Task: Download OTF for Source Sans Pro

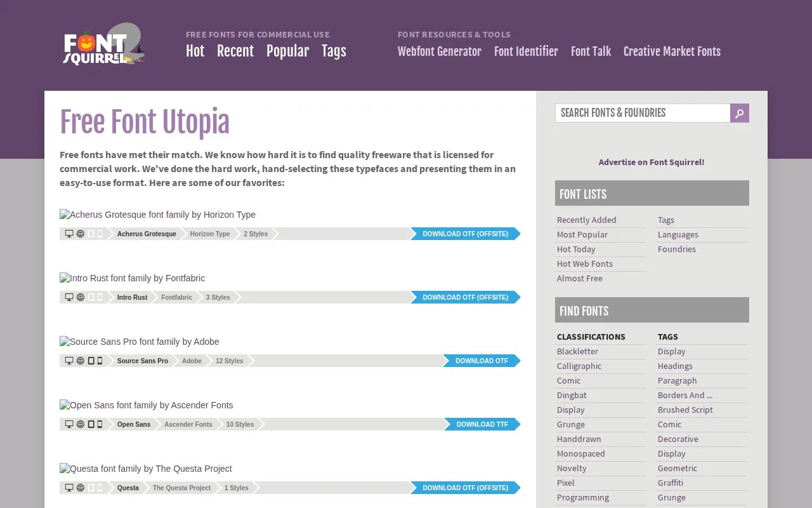Action: click(x=482, y=361)
